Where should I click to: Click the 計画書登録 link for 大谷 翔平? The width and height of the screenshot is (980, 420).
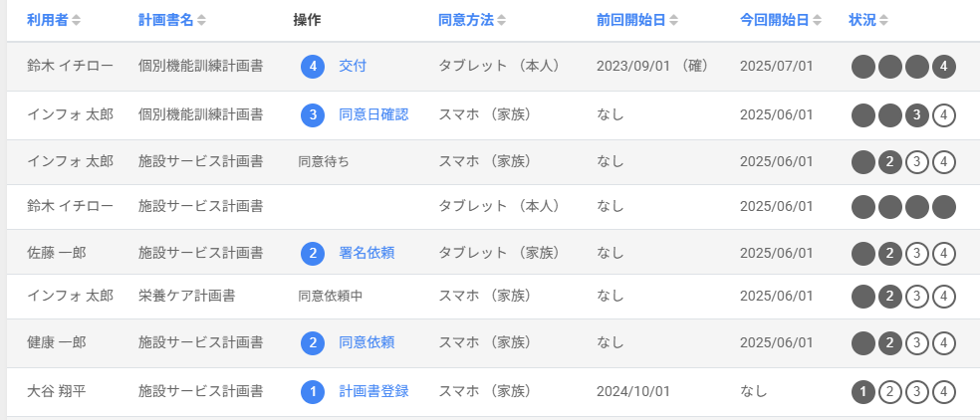373,391
